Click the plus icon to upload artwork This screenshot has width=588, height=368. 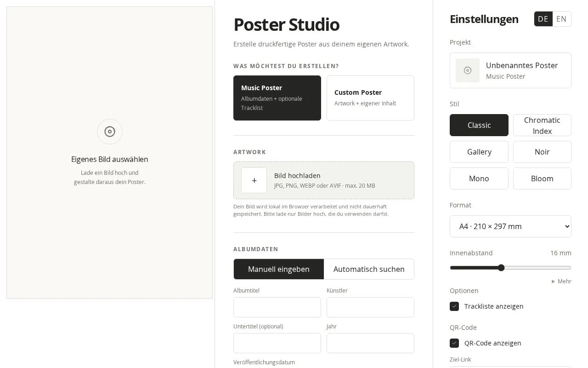click(254, 180)
